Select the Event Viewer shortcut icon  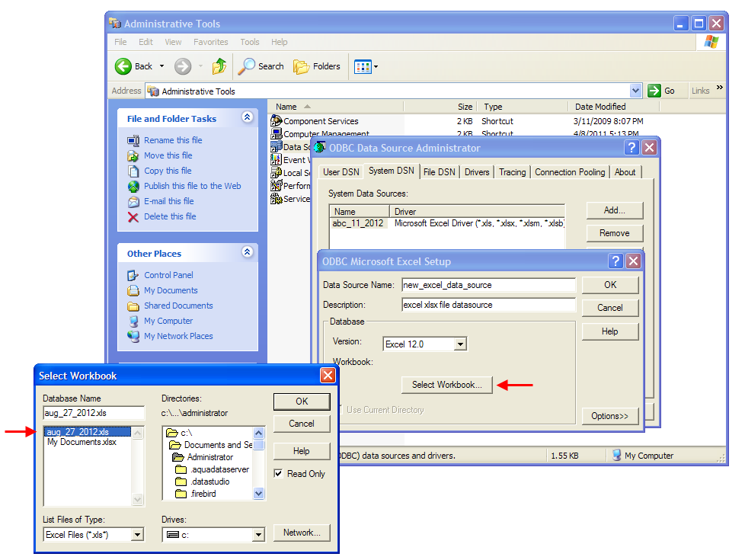(276, 160)
